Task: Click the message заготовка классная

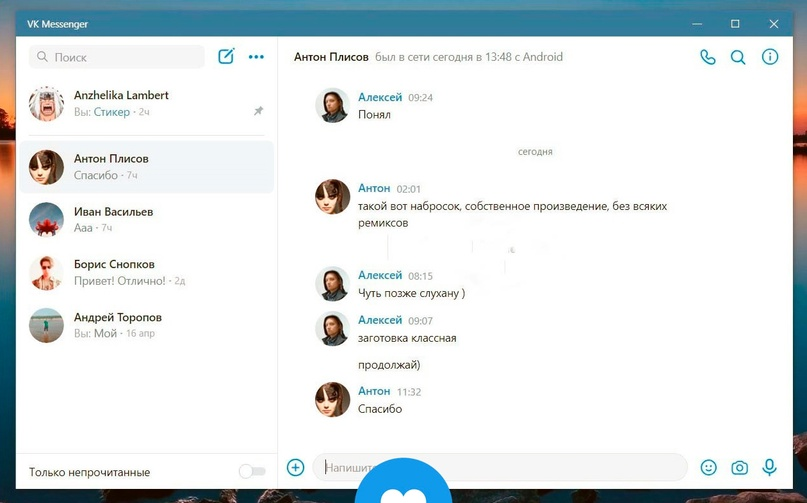Action: point(407,338)
